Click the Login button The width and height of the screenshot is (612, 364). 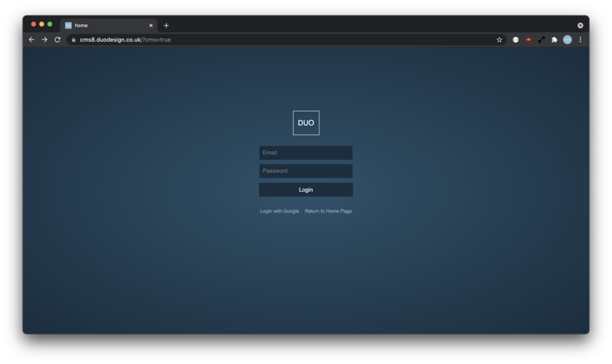pos(306,189)
